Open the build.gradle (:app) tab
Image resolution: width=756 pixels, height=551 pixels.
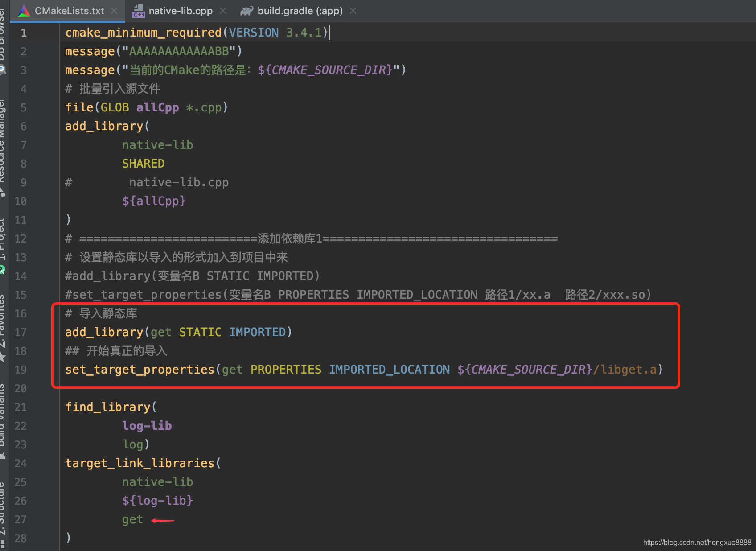pos(300,11)
